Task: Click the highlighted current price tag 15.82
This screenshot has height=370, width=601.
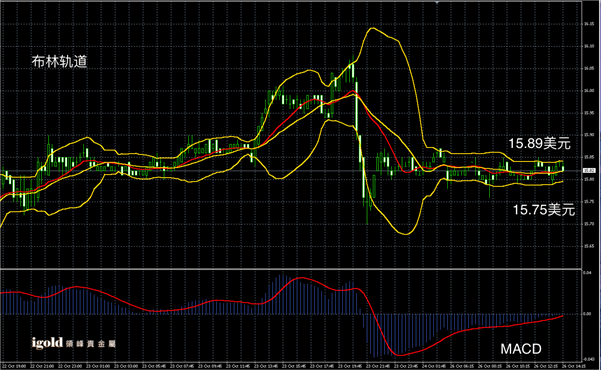Action: [x=589, y=171]
